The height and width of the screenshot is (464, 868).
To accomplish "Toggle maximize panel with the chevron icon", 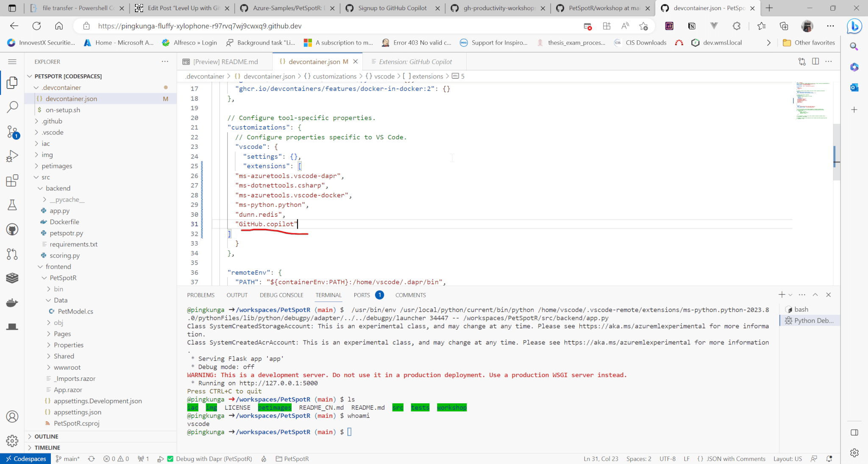I will click(x=815, y=294).
